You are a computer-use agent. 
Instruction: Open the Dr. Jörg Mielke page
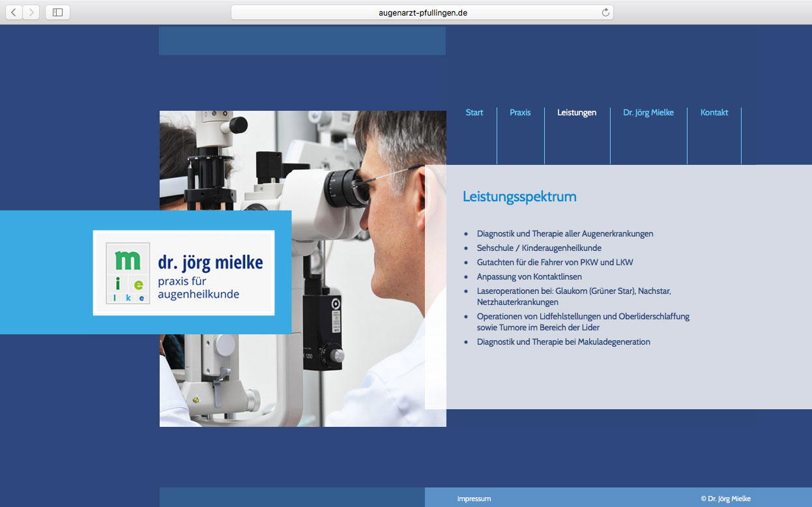click(648, 113)
